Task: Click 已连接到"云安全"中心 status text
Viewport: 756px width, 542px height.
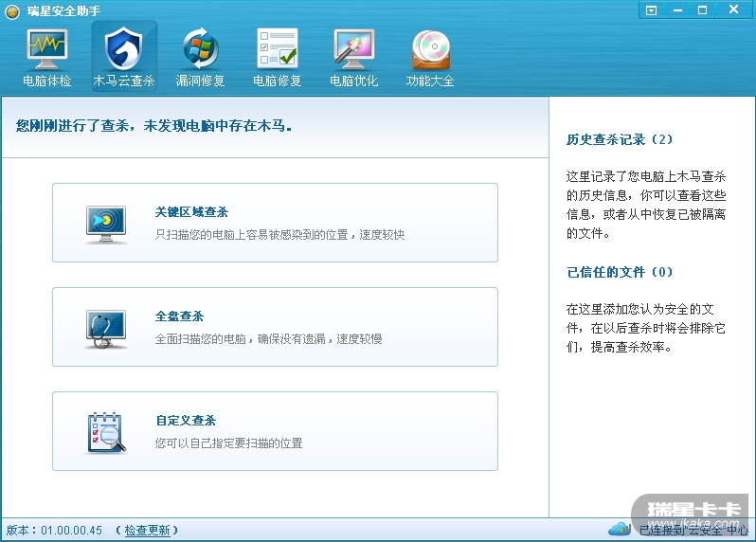Action: 693,531
